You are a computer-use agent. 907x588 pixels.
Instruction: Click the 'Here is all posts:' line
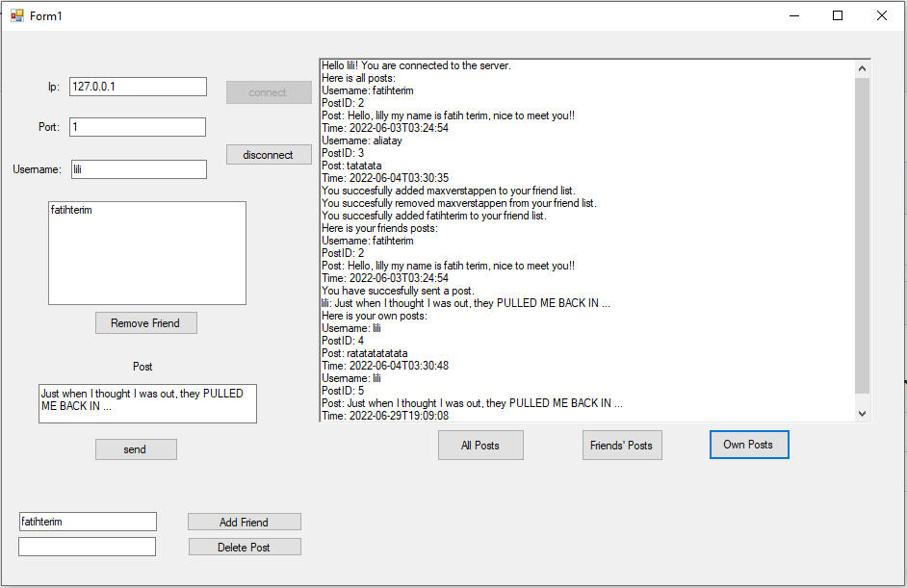358,78
